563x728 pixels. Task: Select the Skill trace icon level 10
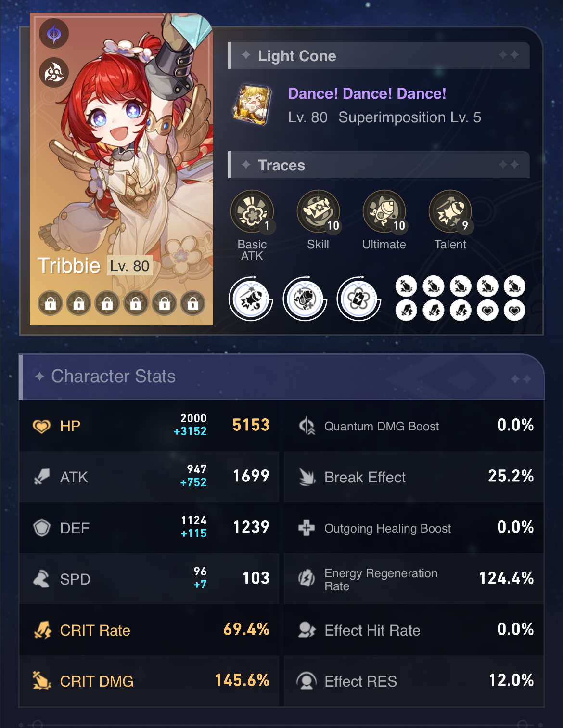click(319, 212)
